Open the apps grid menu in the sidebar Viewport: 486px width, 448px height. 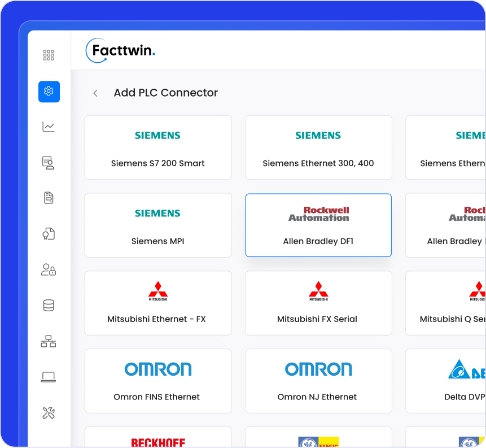click(x=49, y=55)
